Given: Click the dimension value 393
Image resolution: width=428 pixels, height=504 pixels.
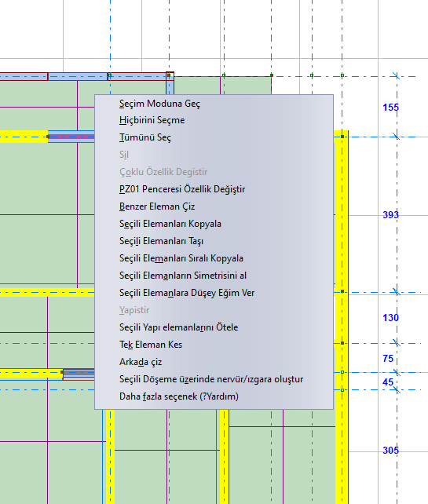Looking at the screenshot, I should (391, 215).
